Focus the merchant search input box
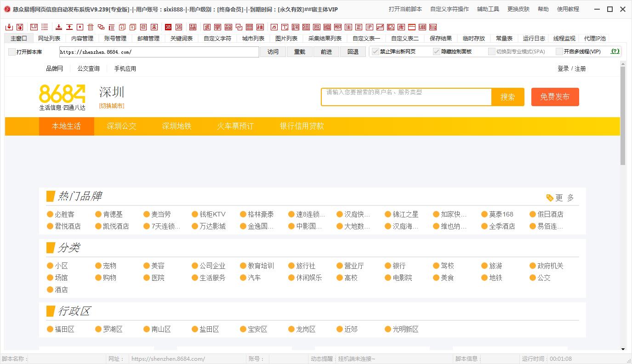 click(x=407, y=97)
